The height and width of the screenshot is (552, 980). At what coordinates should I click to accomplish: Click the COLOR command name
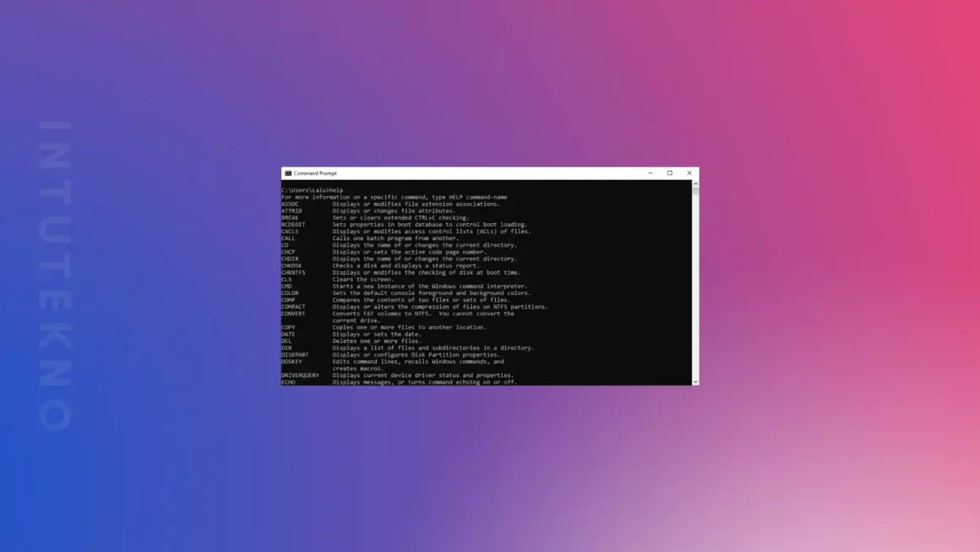tap(290, 293)
